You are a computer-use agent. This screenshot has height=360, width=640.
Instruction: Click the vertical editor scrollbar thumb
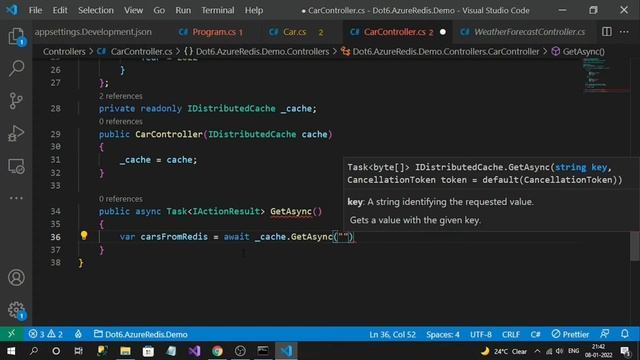click(x=634, y=246)
